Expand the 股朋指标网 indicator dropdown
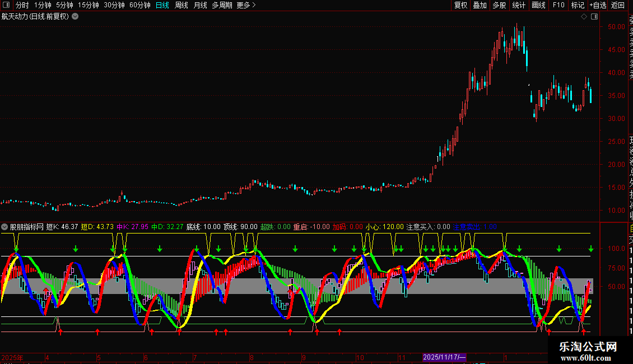This screenshot has width=633, height=364. pyautogui.click(x=5, y=227)
